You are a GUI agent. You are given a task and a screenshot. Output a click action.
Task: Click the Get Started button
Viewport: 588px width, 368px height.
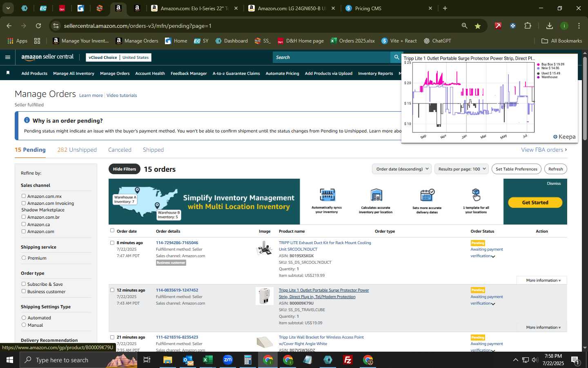pyautogui.click(x=535, y=202)
